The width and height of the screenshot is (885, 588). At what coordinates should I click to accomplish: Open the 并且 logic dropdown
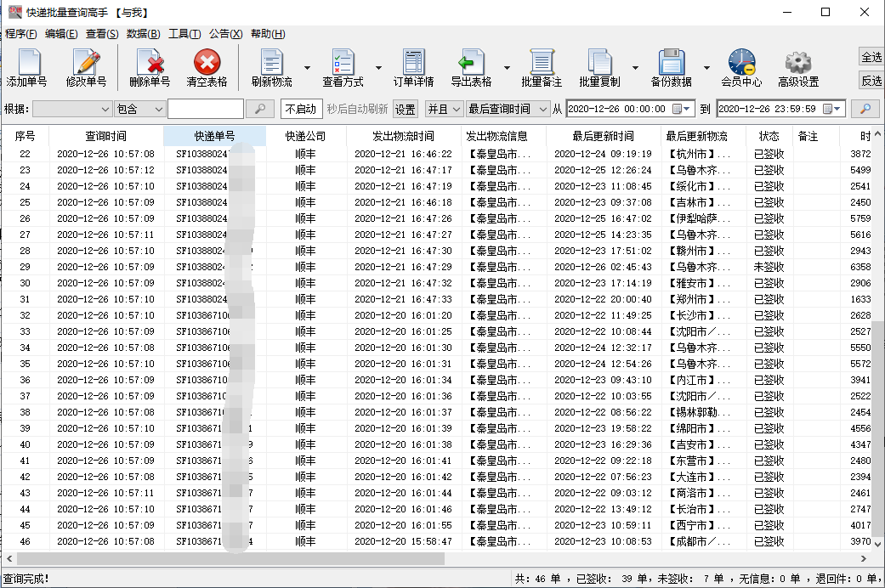[444, 109]
